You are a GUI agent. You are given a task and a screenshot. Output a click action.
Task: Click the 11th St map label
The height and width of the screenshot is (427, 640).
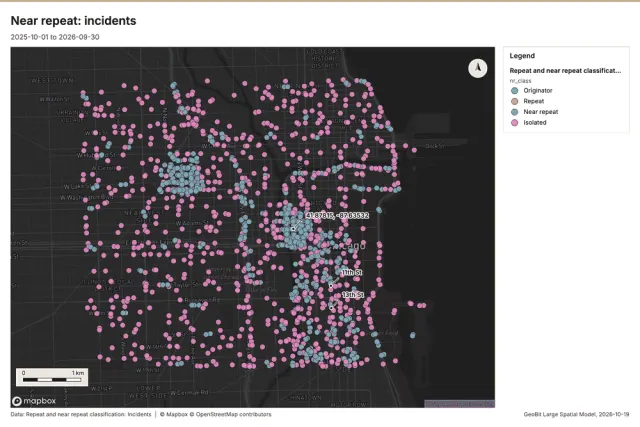click(x=352, y=272)
